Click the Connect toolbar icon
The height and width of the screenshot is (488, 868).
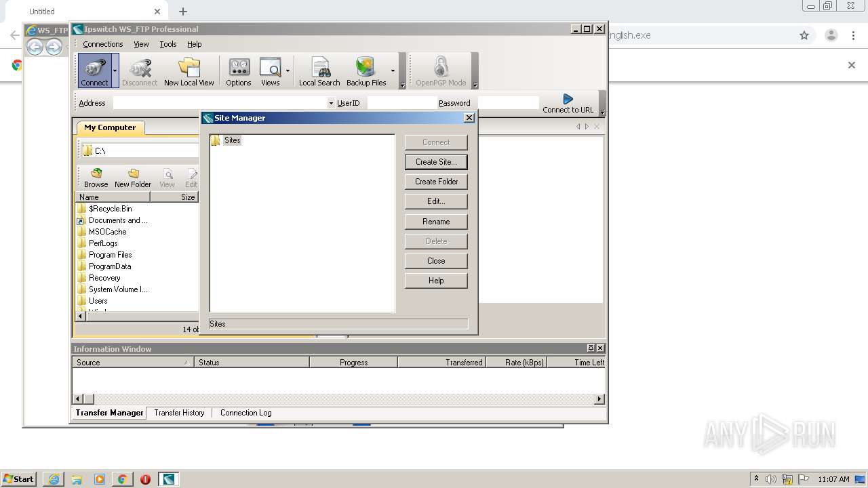pos(94,70)
